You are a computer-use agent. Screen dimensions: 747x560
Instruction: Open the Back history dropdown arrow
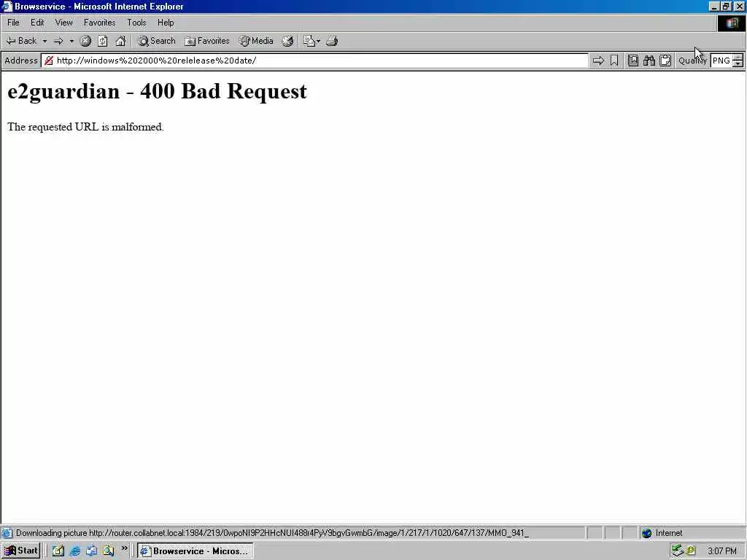pyautogui.click(x=44, y=41)
